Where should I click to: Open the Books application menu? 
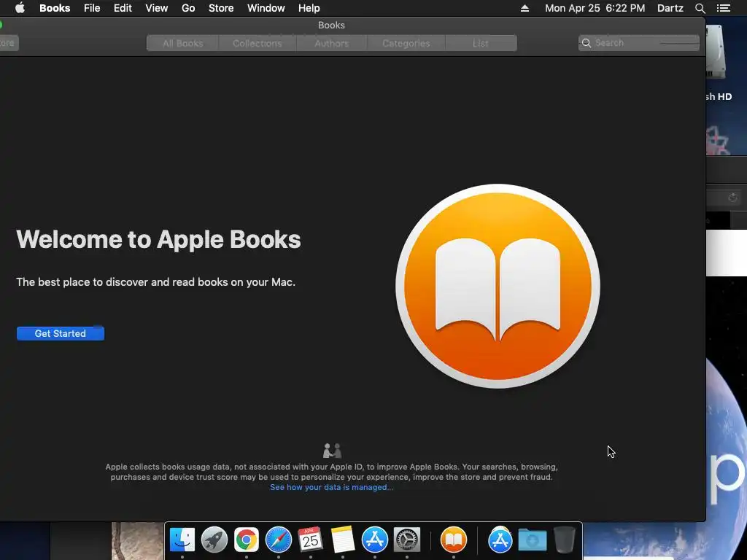55,8
